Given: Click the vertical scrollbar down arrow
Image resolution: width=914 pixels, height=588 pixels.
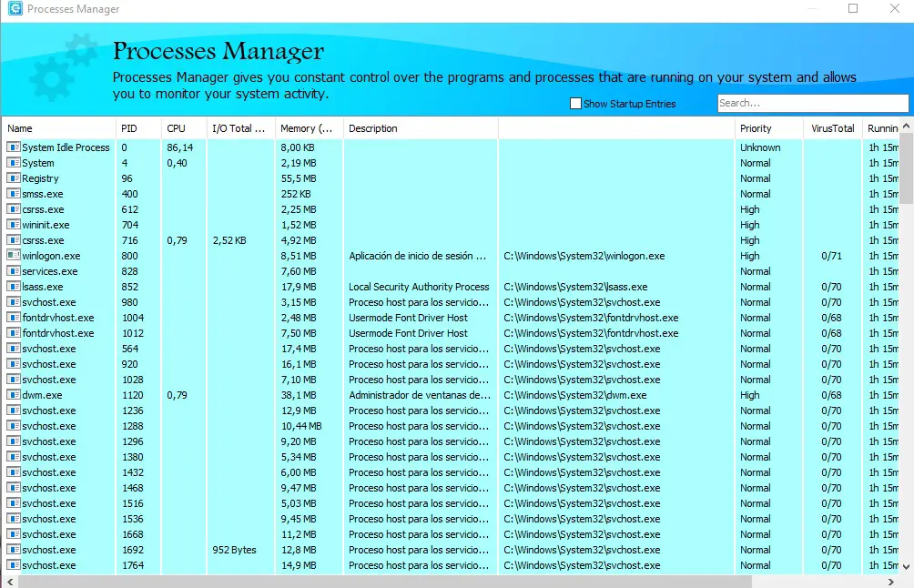Looking at the screenshot, I should (x=906, y=566).
